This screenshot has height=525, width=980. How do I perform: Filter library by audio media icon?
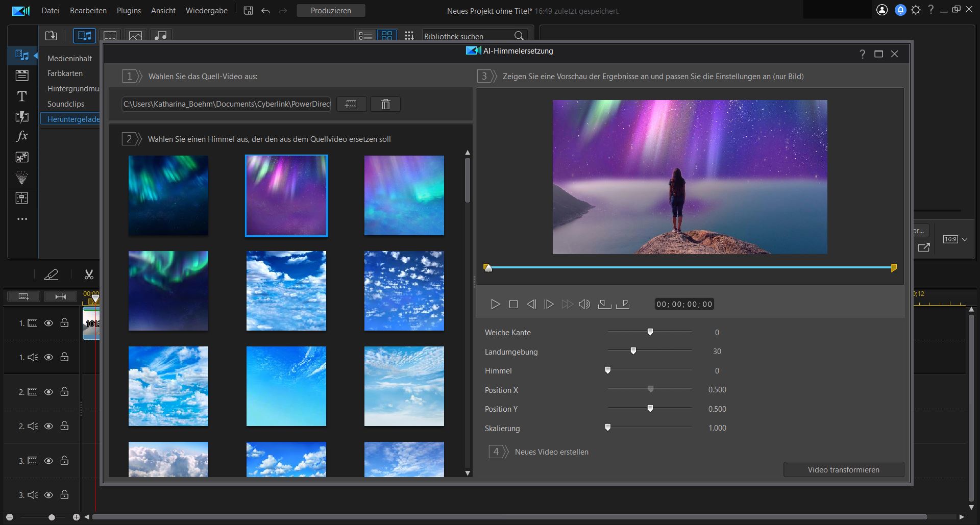coord(161,36)
